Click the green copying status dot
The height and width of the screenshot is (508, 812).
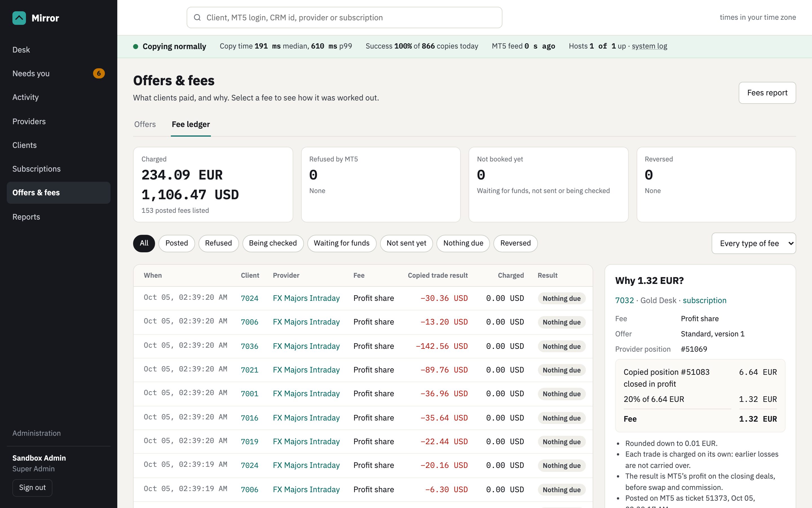136,46
